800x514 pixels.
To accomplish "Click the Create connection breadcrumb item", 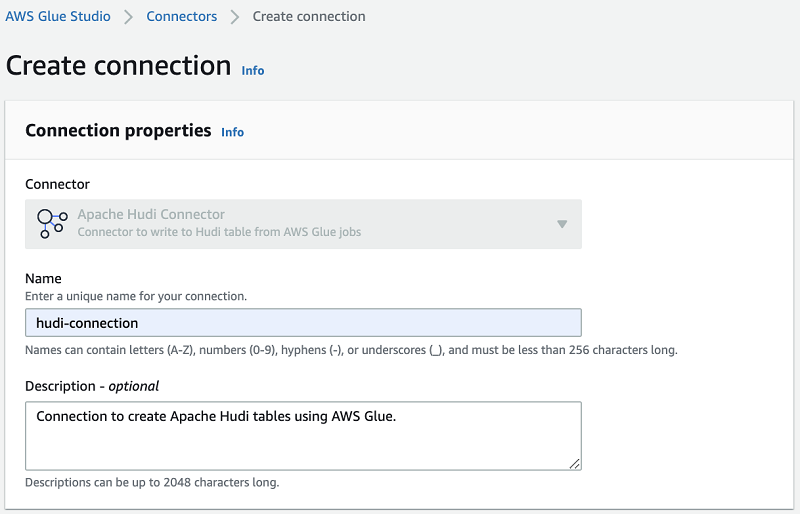I will click(309, 17).
